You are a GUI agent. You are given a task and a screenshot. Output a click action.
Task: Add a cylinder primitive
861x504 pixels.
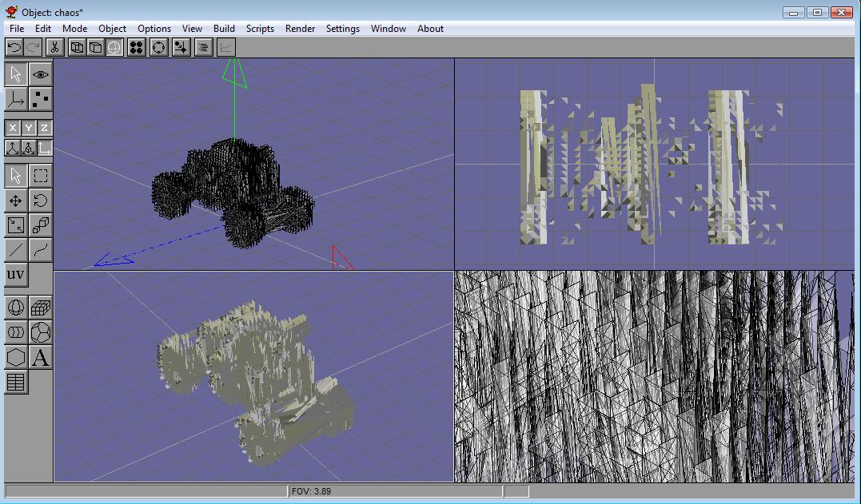15,332
